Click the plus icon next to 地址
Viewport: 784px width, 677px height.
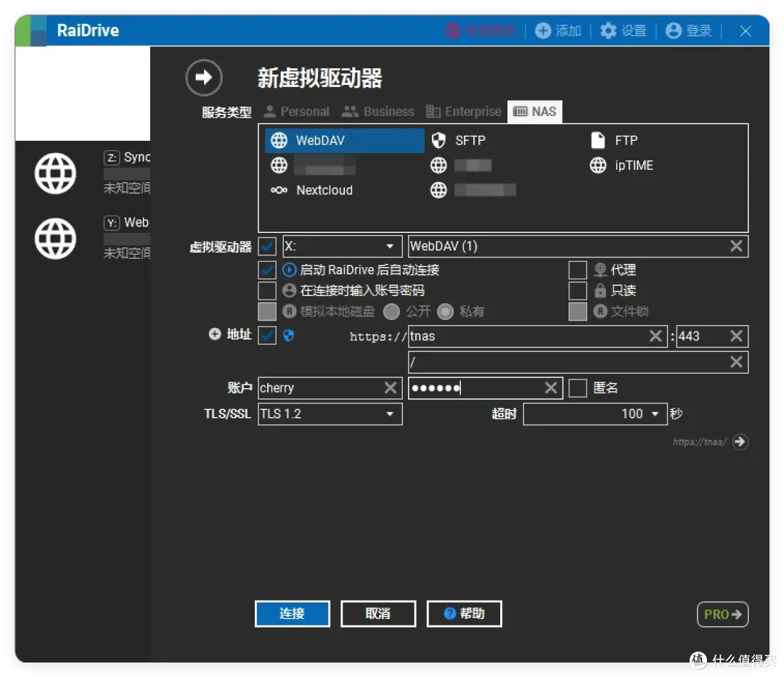click(x=214, y=335)
